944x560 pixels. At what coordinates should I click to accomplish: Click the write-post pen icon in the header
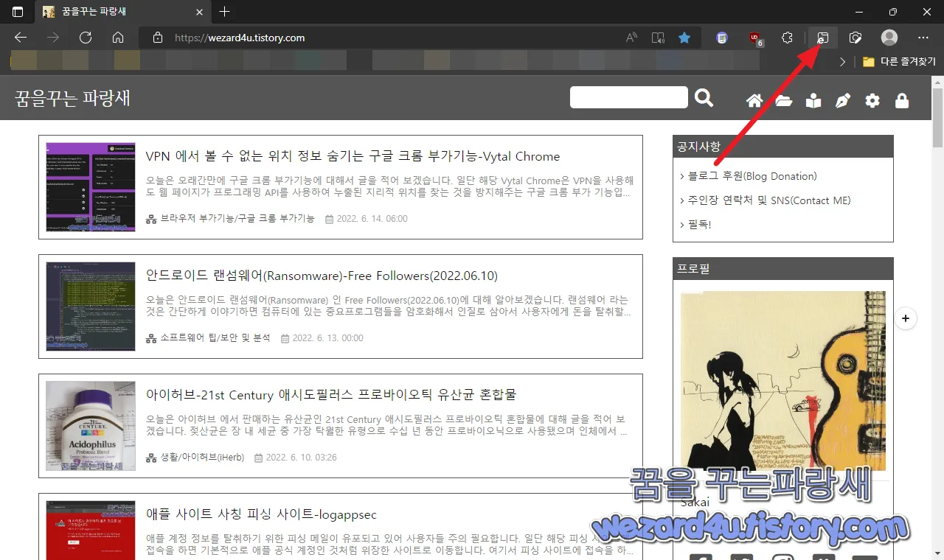(x=843, y=101)
